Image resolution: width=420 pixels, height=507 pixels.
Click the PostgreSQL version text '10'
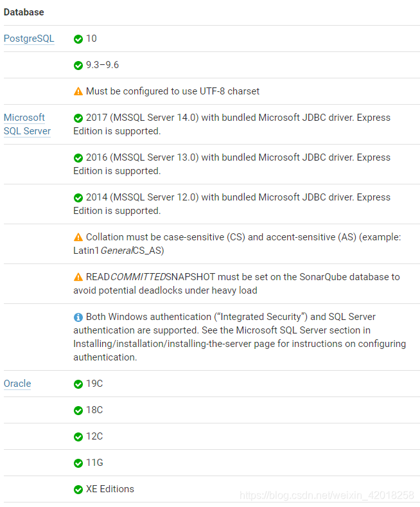(x=91, y=39)
